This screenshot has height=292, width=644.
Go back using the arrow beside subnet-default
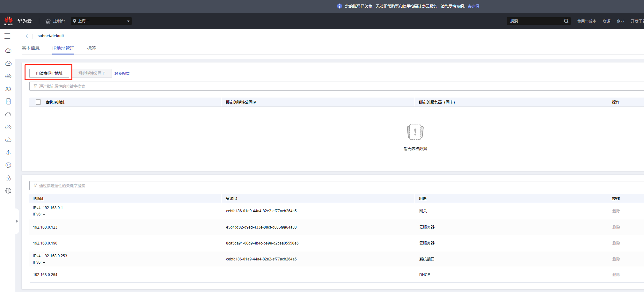point(27,36)
